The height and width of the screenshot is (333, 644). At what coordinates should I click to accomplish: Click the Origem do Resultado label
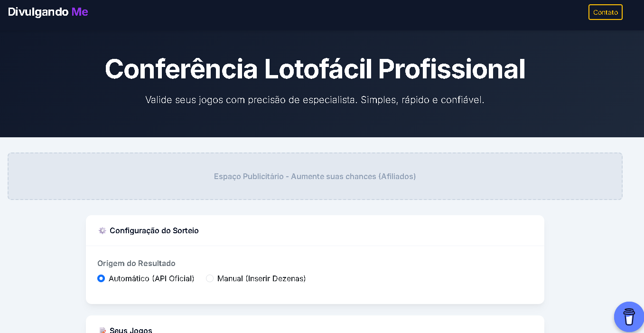136,263
